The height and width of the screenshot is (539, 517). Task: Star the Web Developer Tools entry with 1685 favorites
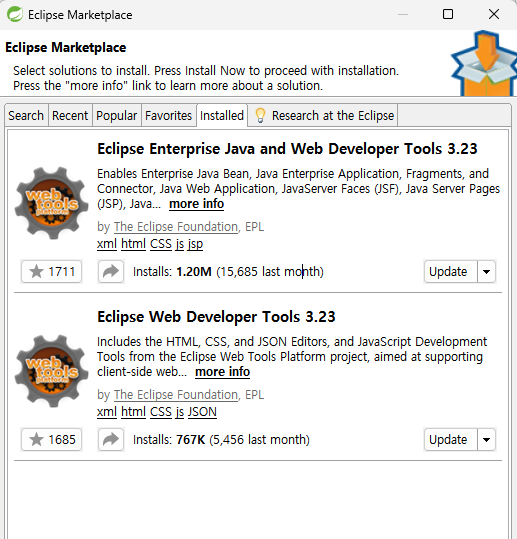tap(52, 439)
